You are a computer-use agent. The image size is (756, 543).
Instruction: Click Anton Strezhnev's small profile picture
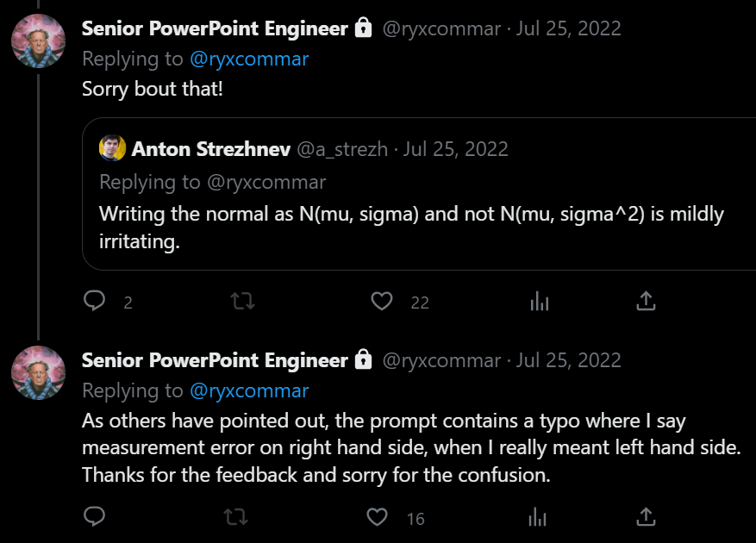112,148
